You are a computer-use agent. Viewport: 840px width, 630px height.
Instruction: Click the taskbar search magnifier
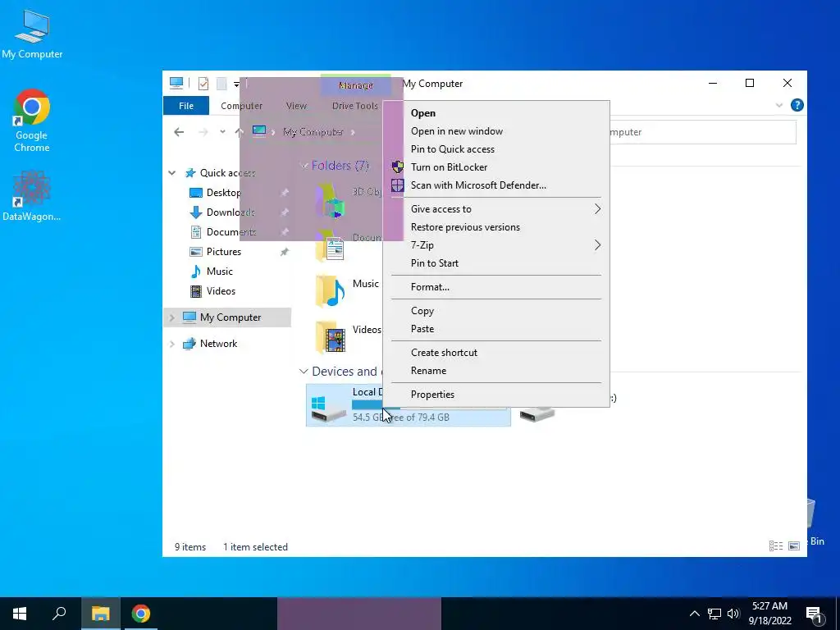click(x=59, y=614)
